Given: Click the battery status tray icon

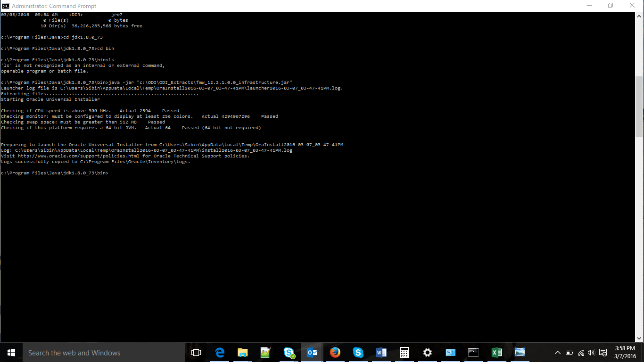Looking at the screenshot, I should pos(569,353).
